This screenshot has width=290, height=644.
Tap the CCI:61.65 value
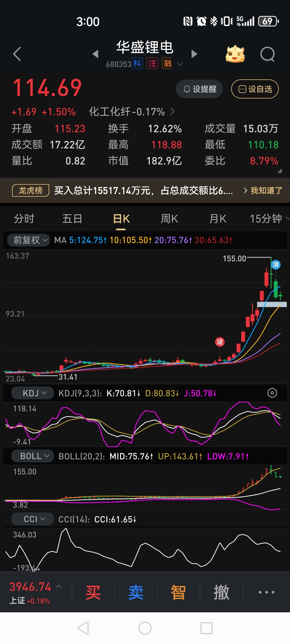click(115, 519)
